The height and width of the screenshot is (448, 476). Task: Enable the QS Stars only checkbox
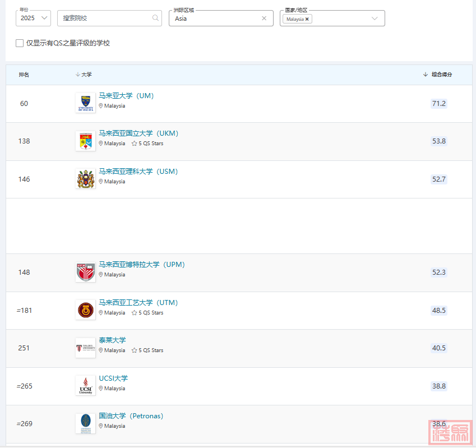point(20,43)
